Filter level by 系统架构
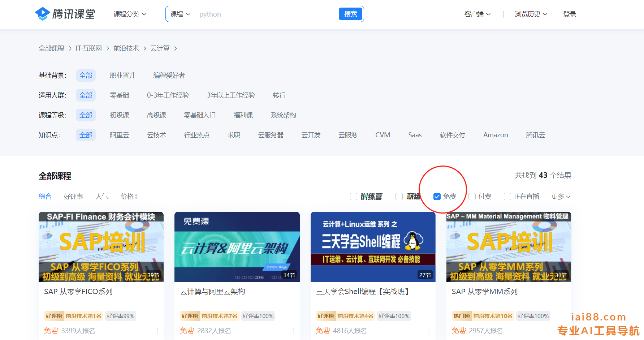Screen dimensions: 644x340 [x=284, y=115]
